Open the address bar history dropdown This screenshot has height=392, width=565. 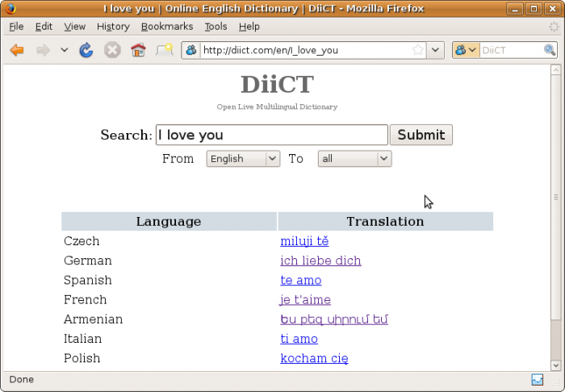(x=435, y=50)
